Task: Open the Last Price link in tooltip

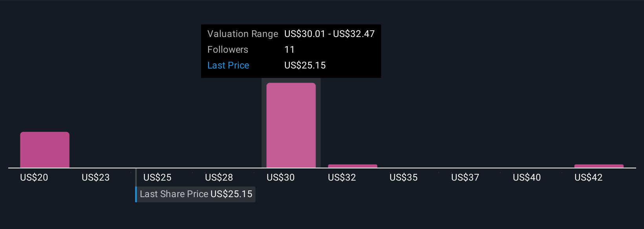Action: (x=228, y=65)
